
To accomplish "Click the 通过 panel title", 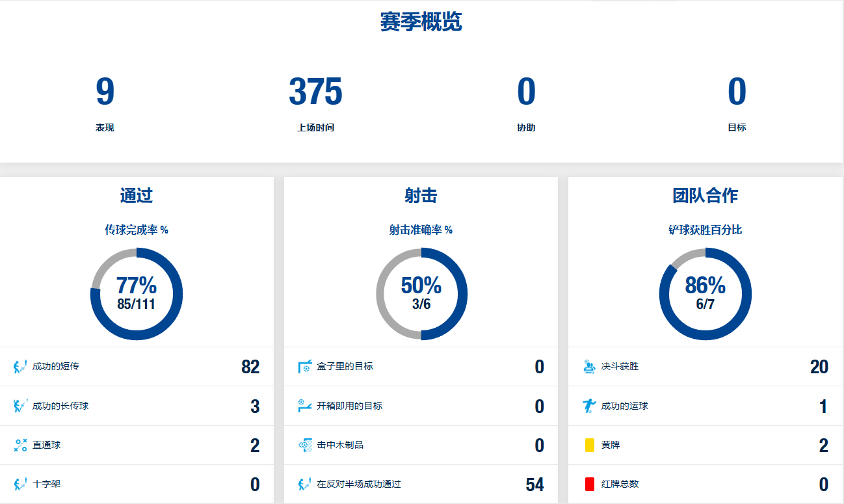I will click(137, 195).
